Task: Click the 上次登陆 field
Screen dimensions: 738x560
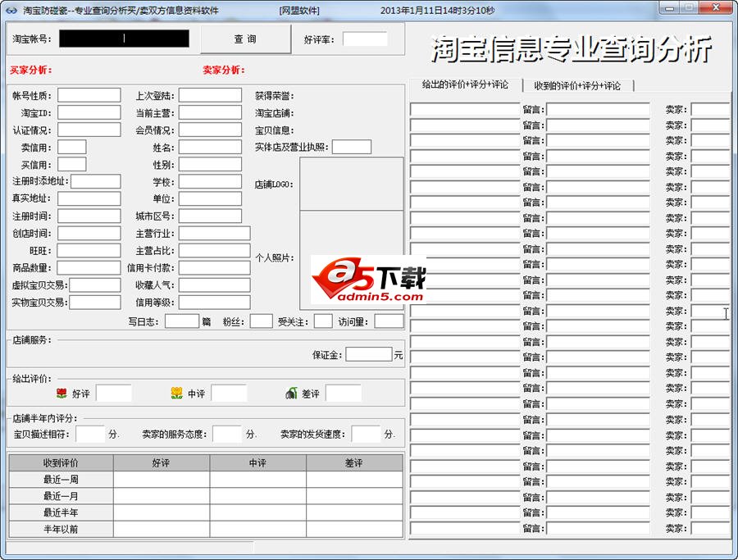Action: coord(211,95)
